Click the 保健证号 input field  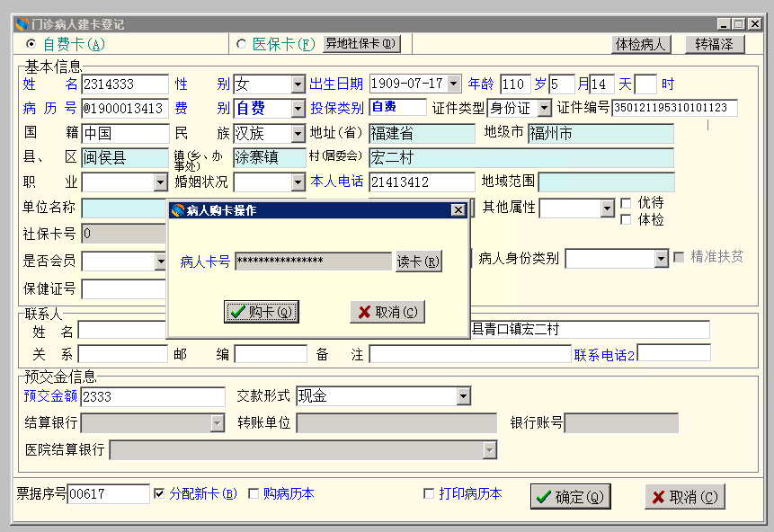coord(124,289)
